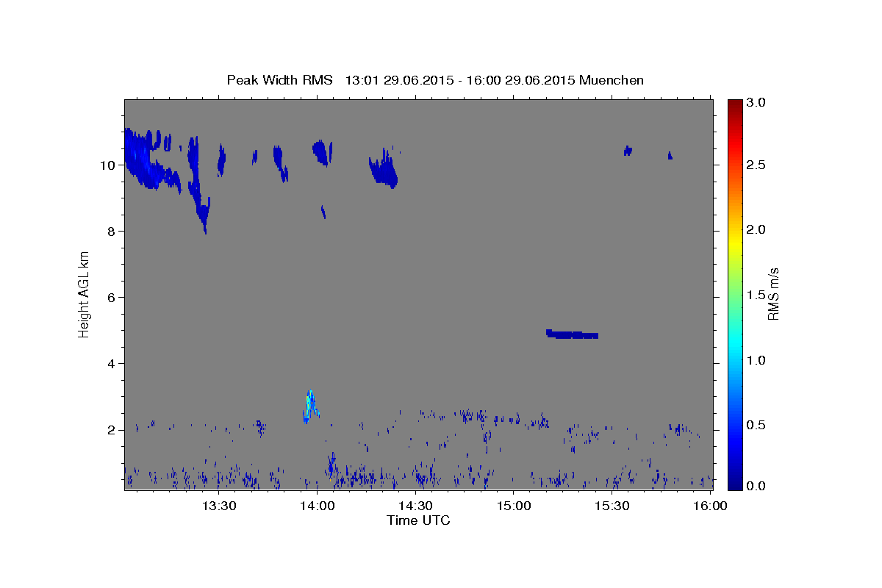Click the colorbar value 2.0
The height and width of the screenshot is (588, 882).
click(756, 230)
